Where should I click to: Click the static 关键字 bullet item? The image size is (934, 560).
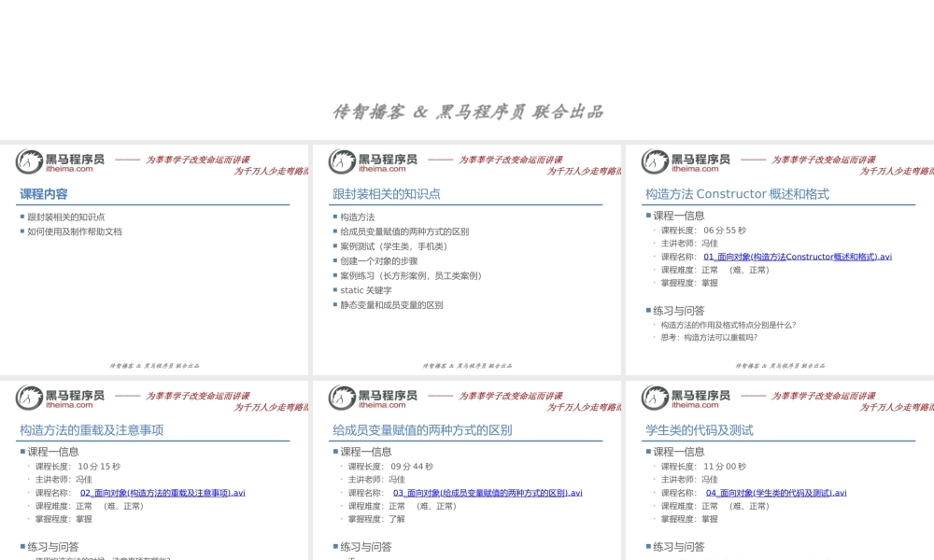point(363,289)
